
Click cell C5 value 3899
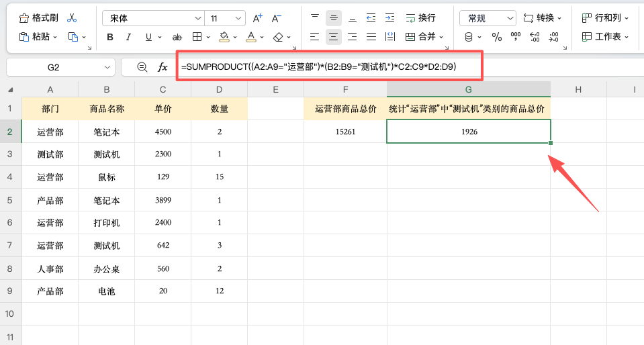pyautogui.click(x=163, y=201)
